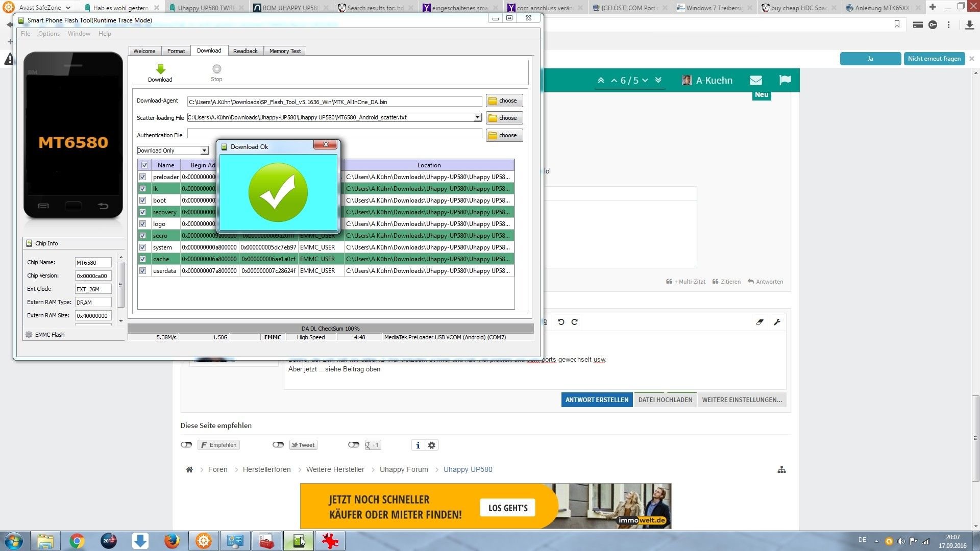Uncheck the lk partition checkbox

tap(143, 189)
